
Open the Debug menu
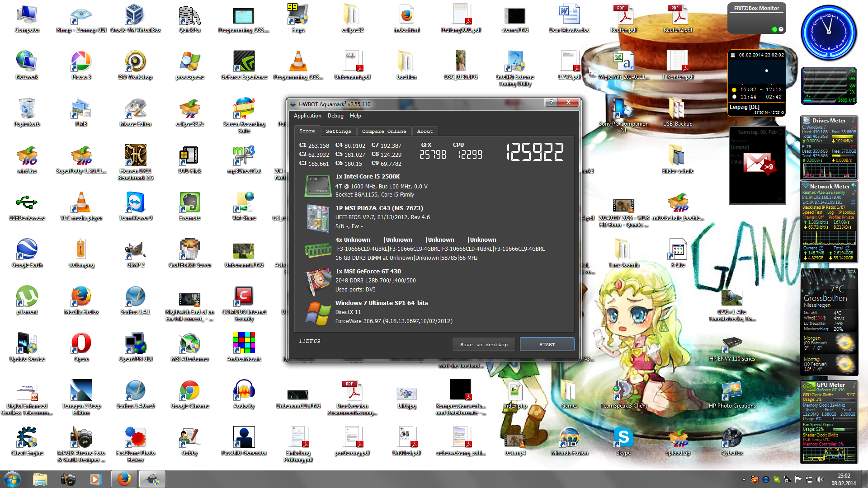coord(335,116)
